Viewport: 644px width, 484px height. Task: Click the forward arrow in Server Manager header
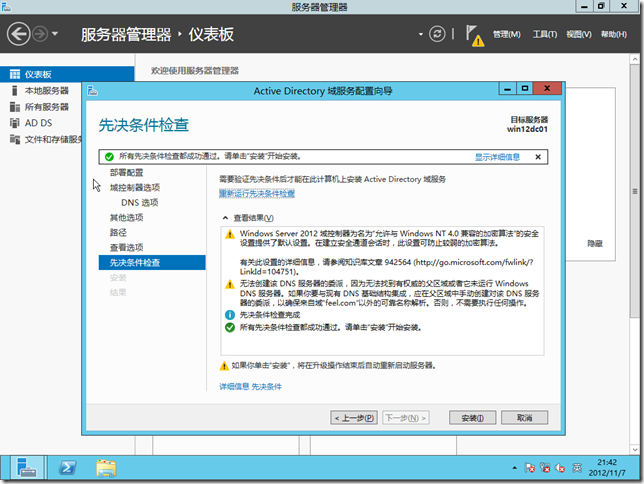pyautogui.click(x=40, y=34)
